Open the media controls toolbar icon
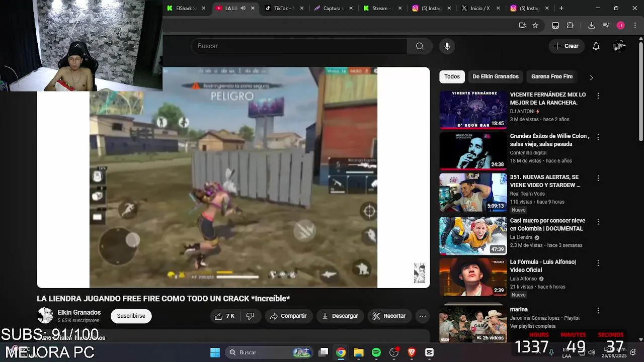This screenshot has width=644, height=362. [606, 25]
